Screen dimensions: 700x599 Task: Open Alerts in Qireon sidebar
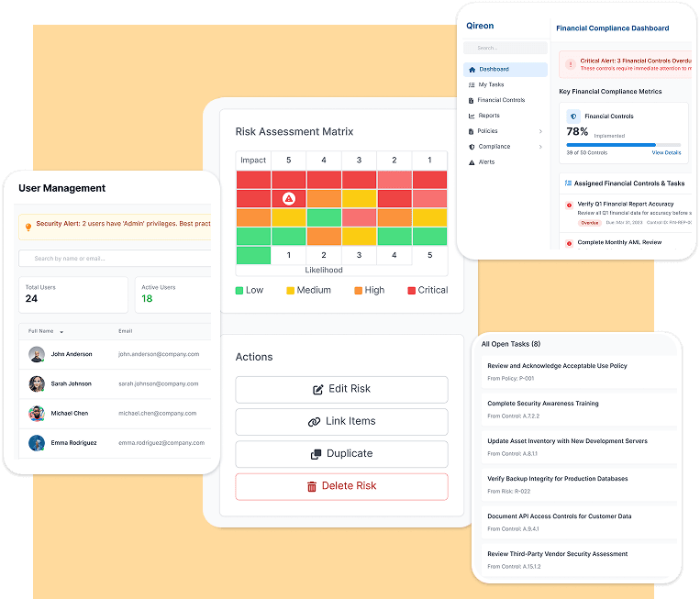click(x=486, y=162)
